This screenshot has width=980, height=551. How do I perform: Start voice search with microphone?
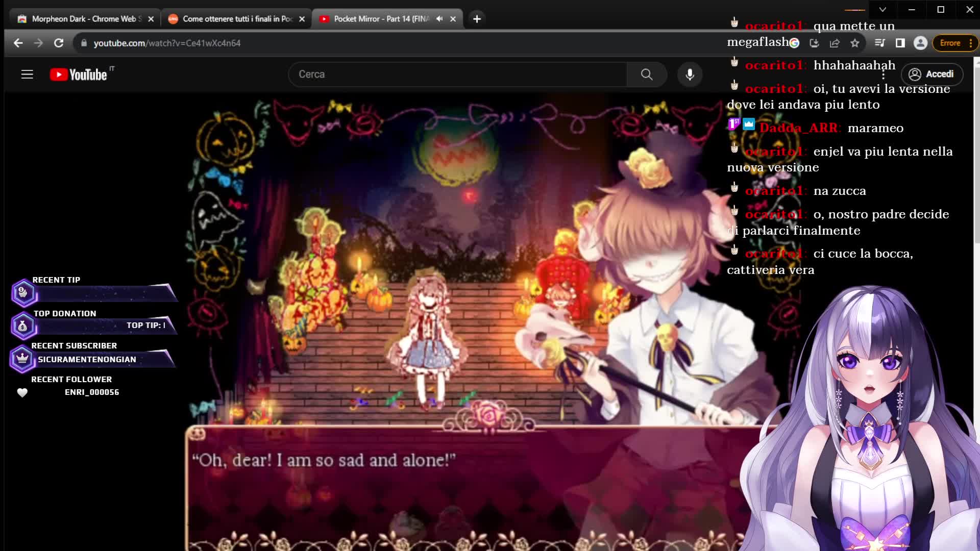tap(690, 74)
